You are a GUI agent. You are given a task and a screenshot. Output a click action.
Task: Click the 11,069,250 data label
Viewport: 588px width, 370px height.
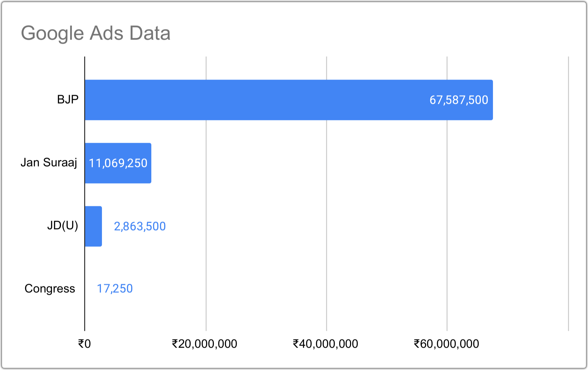point(118,163)
